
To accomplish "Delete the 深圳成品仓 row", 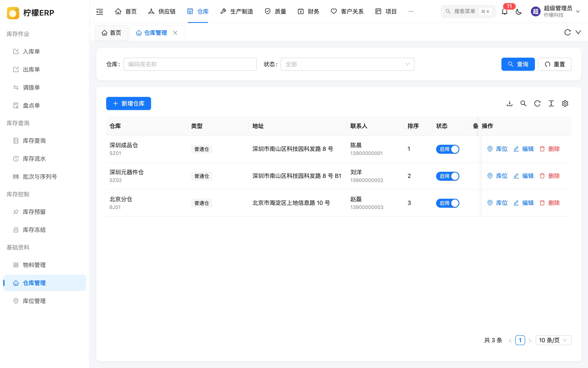I will pos(550,149).
